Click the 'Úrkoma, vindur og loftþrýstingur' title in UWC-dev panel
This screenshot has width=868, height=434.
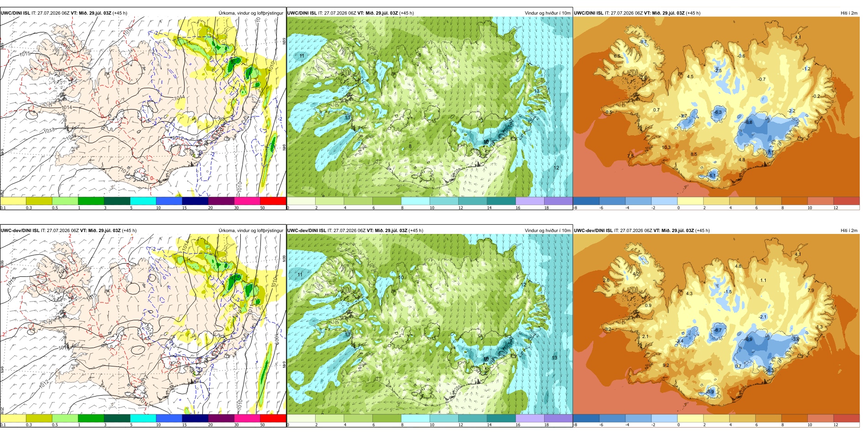pyautogui.click(x=251, y=231)
